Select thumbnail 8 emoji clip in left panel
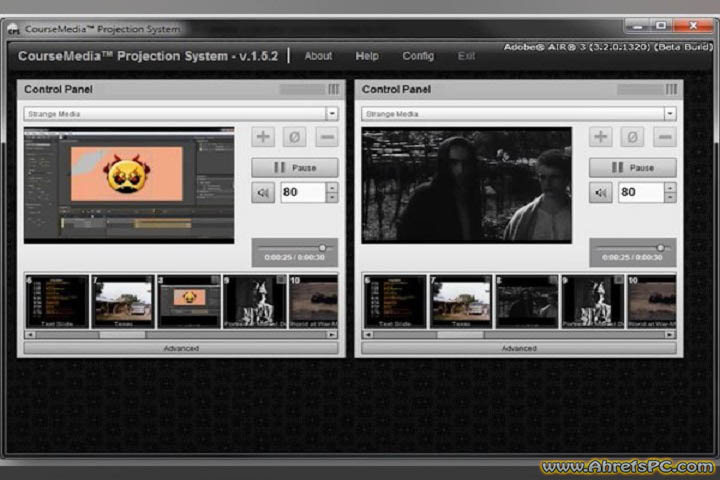Screen dimensions: 720x480 click(x=189, y=302)
